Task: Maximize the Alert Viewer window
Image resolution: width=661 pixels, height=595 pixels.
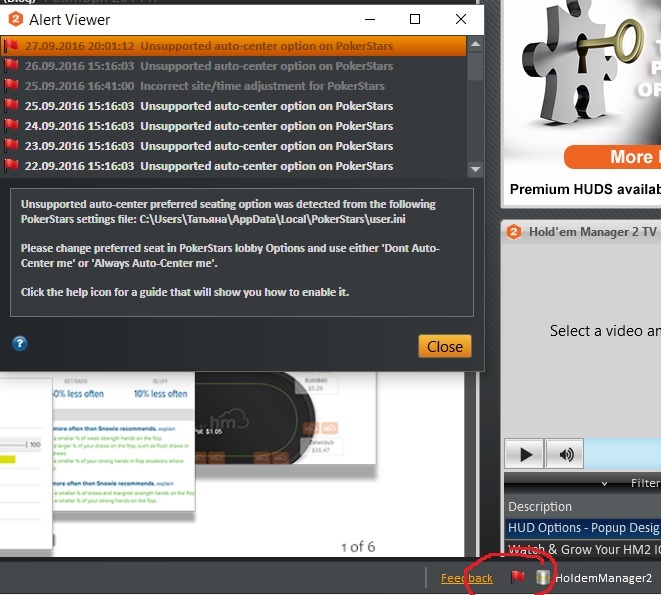Action: [x=415, y=19]
